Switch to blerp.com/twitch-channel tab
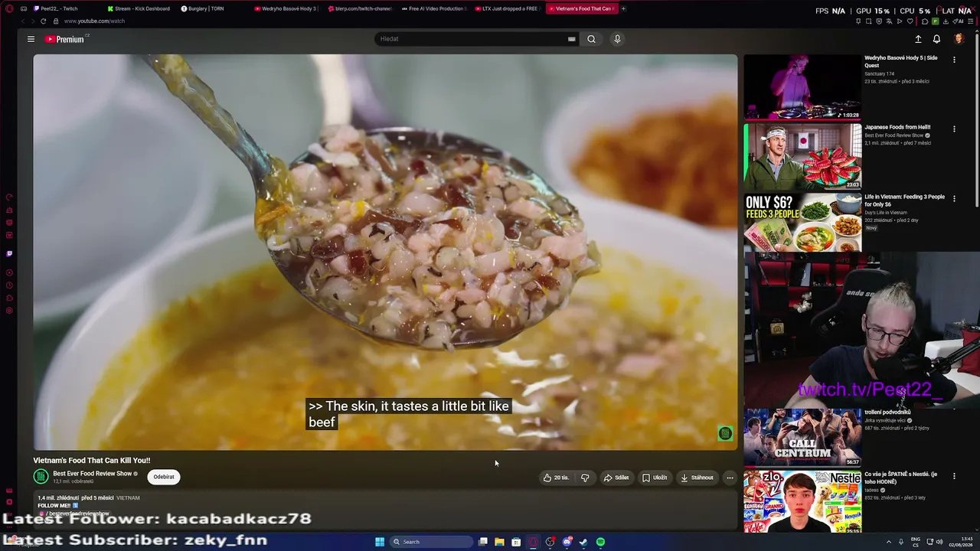980x551 pixels. point(361,8)
